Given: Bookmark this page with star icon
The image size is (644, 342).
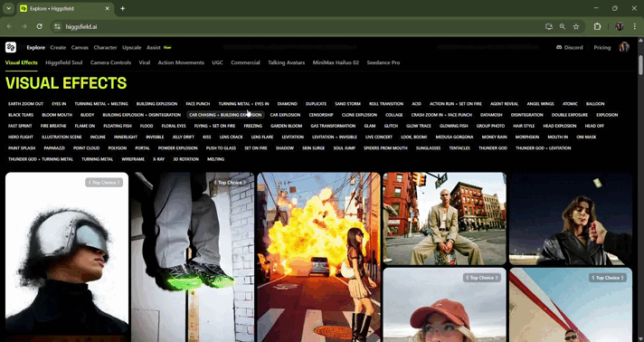Looking at the screenshot, I should click(x=576, y=26).
